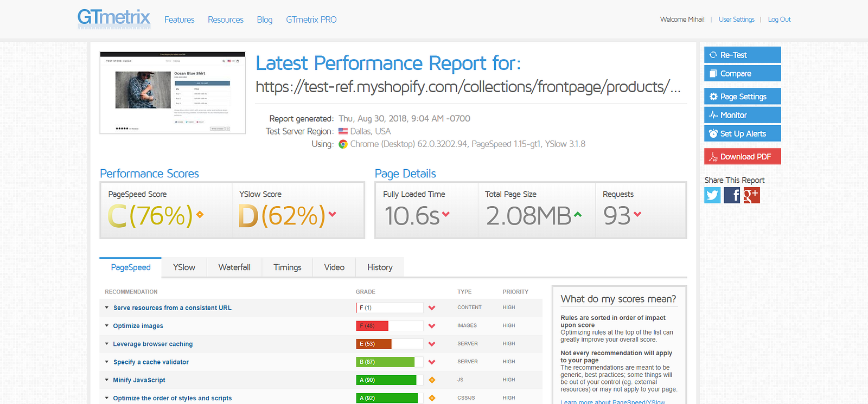
Task: Click the page screenshot thumbnail
Action: (x=173, y=92)
